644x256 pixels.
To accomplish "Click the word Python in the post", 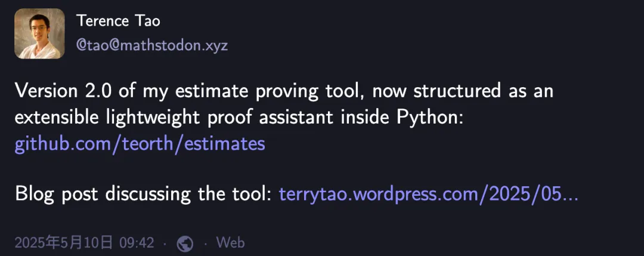I will (x=428, y=118).
